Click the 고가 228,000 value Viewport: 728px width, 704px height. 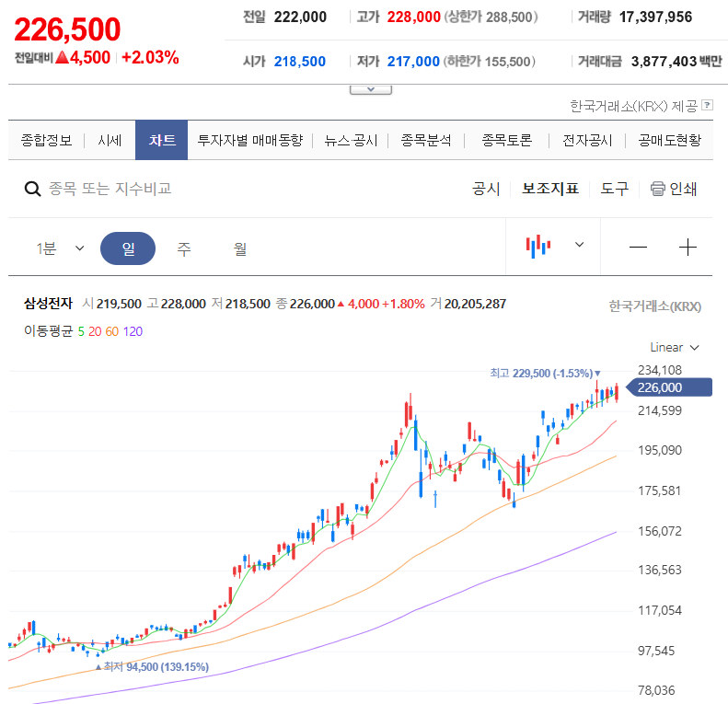(x=413, y=17)
